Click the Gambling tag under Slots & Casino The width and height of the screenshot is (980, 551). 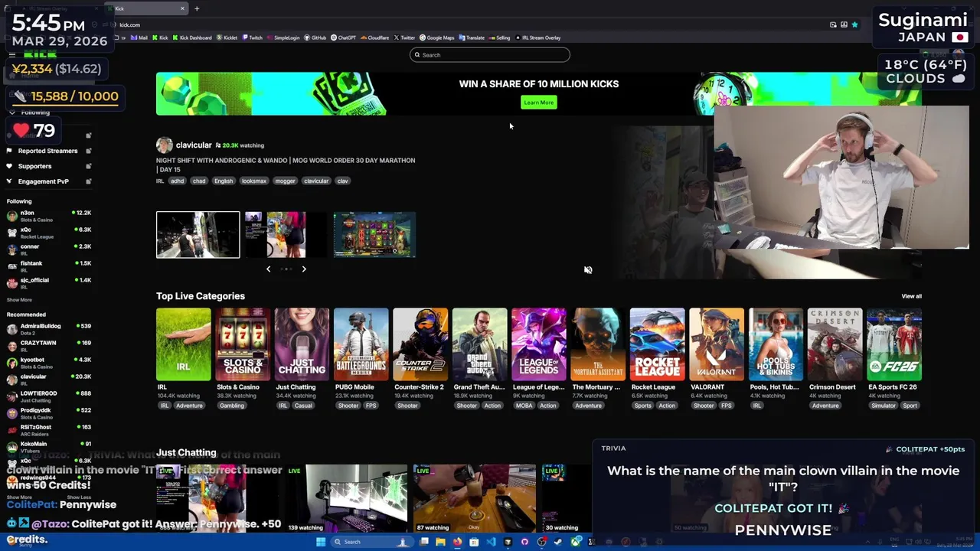(232, 406)
